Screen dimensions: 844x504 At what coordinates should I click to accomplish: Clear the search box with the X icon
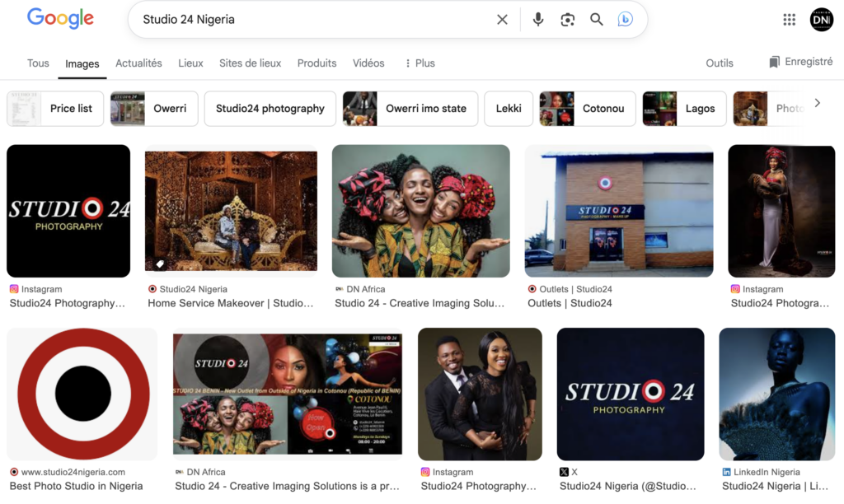pyautogui.click(x=502, y=20)
